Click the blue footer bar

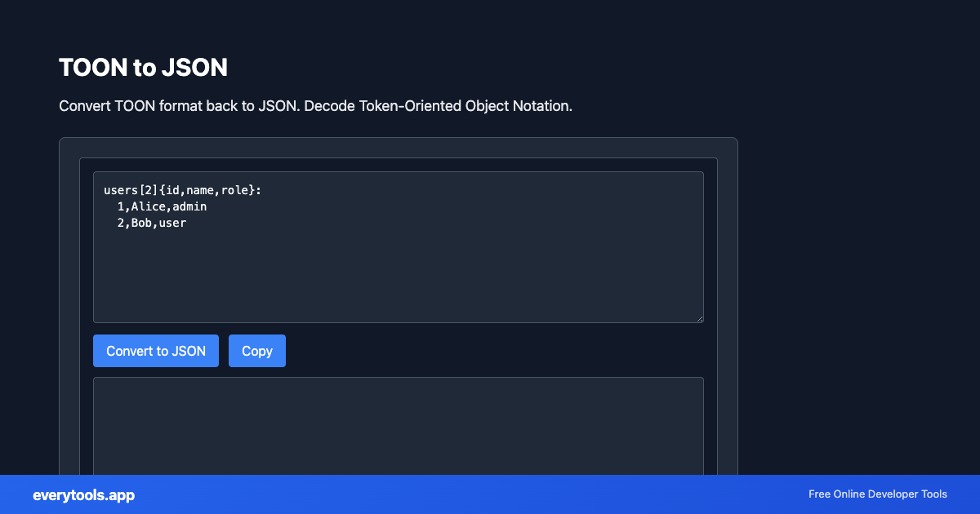[x=490, y=494]
